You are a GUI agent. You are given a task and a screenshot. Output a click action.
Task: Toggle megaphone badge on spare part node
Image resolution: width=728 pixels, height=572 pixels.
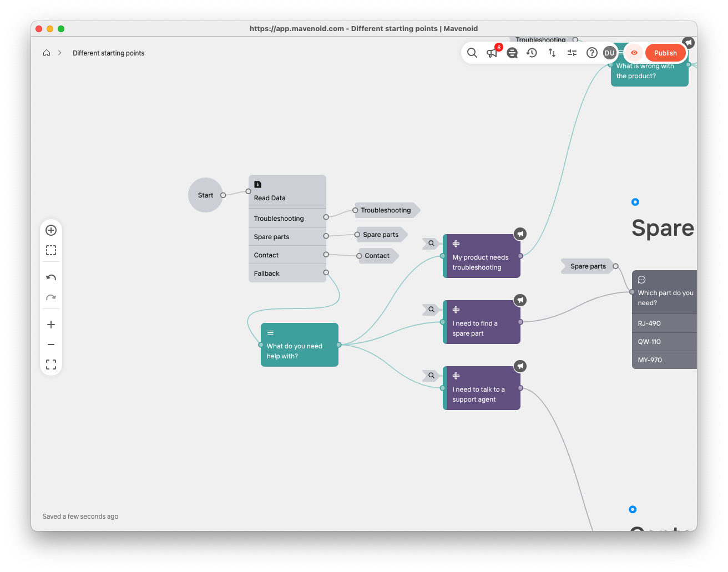pos(520,300)
